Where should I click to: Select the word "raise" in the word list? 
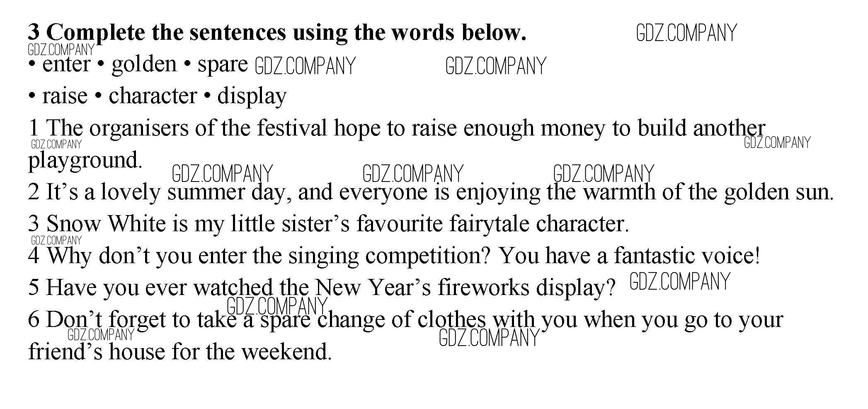(x=65, y=96)
